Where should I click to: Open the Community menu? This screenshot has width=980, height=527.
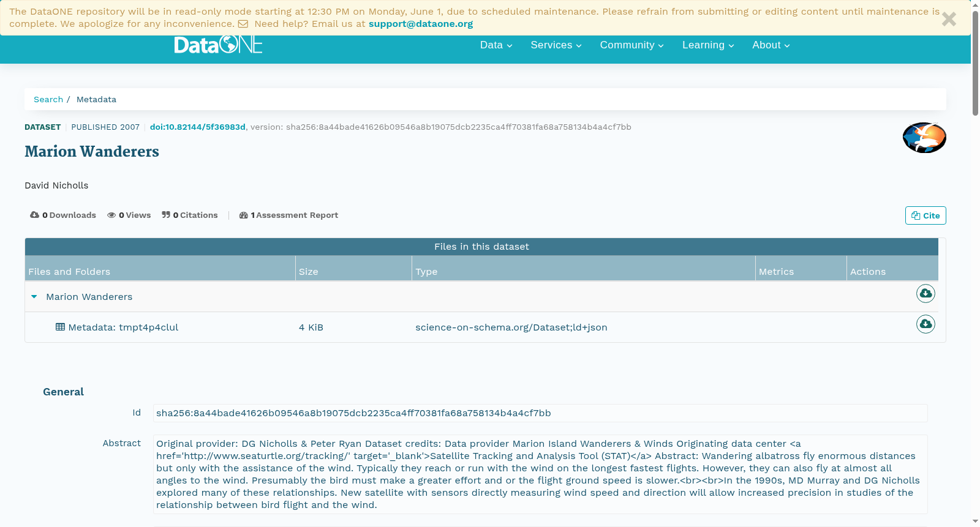631,45
